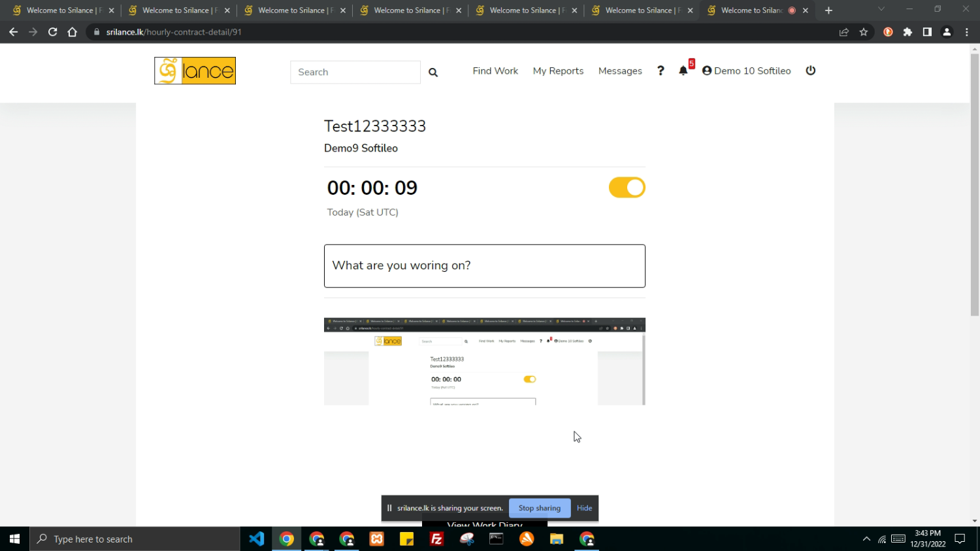Click the "What are you woring on?" field
The width and height of the screenshot is (980, 551).
click(484, 266)
